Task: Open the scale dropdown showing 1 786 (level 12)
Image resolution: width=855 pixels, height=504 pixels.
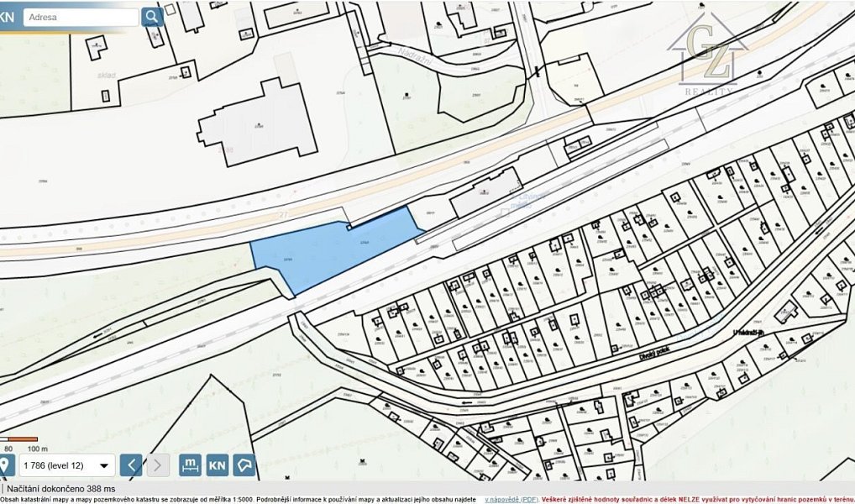Action: tap(66, 465)
